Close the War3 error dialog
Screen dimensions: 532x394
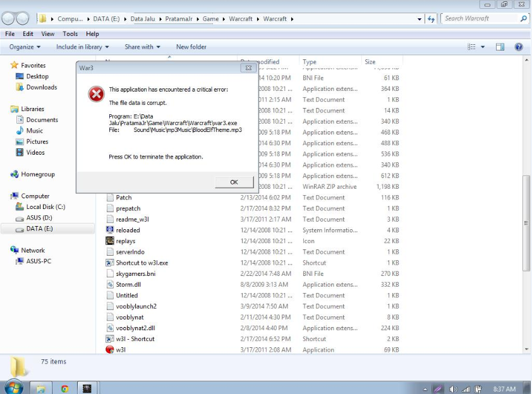pyautogui.click(x=248, y=68)
